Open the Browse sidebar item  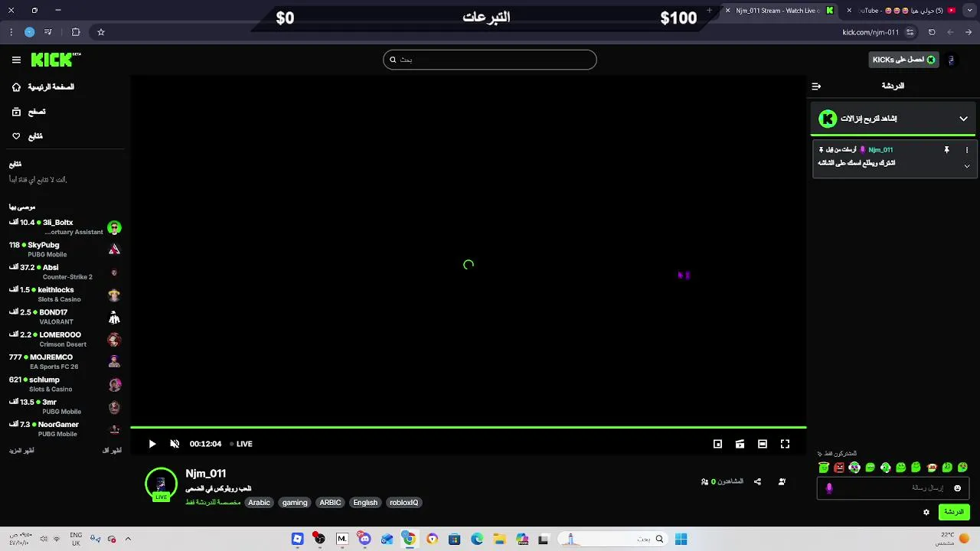(29, 112)
